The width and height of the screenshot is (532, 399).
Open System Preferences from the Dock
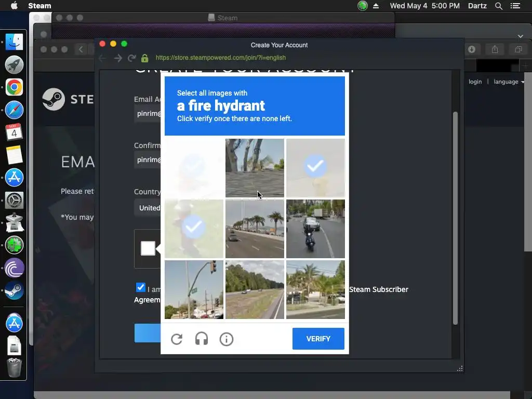pos(14,200)
